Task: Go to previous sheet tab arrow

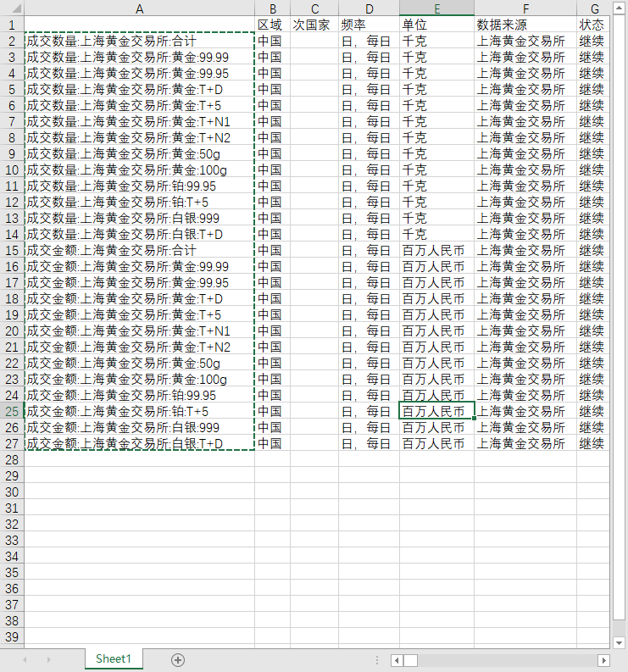Action: coord(25,660)
